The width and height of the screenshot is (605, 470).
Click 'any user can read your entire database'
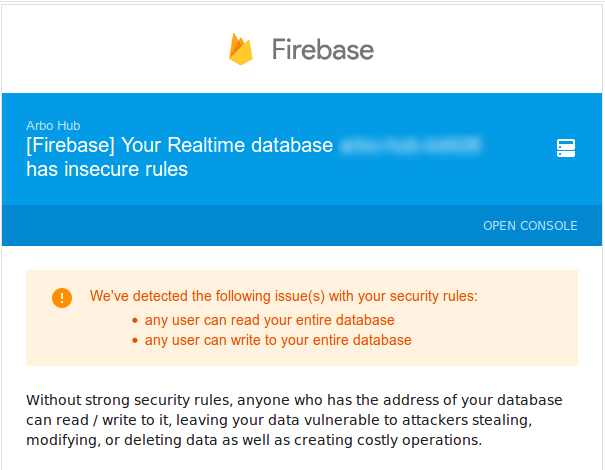point(269,320)
